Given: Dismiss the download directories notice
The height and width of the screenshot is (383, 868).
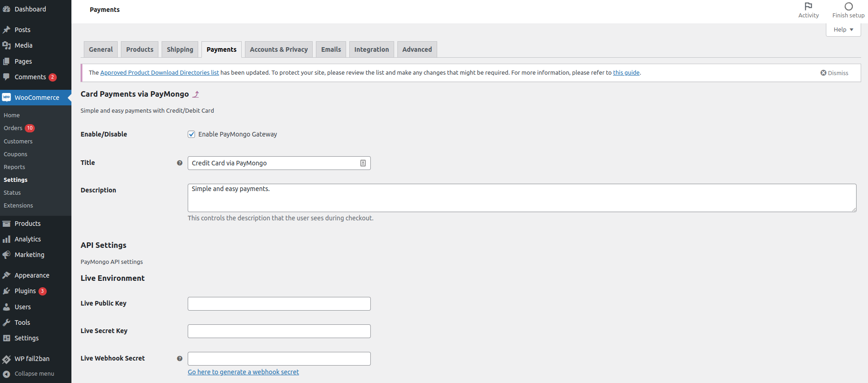Looking at the screenshot, I should (834, 73).
